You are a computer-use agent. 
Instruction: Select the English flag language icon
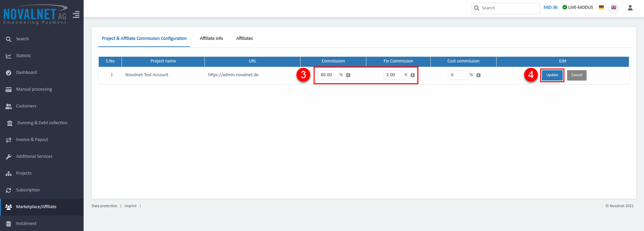[x=614, y=7]
